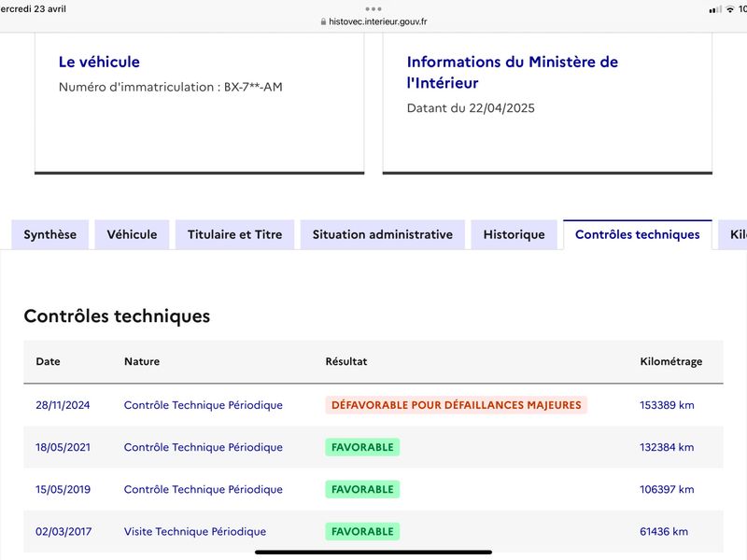Open the Titulaire et Titre tab
Screen dimensions: 747x560
pyautogui.click(x=235, y=235)
